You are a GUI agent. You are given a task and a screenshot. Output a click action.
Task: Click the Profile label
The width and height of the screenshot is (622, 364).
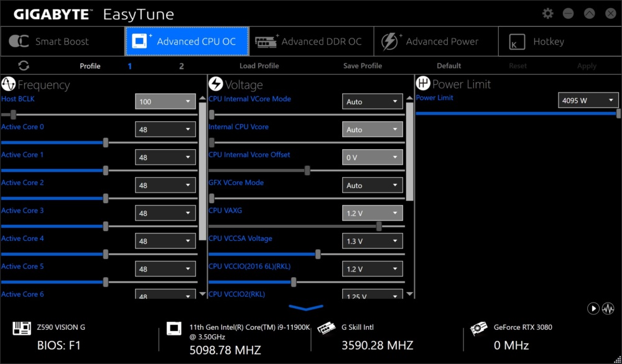[90, 66]
